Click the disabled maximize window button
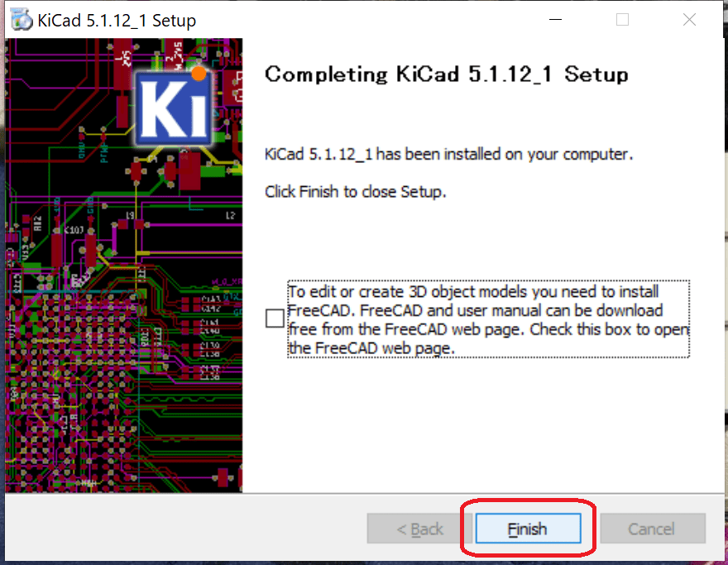This screenshot has height=565, width=728. [x=622, y=20]
